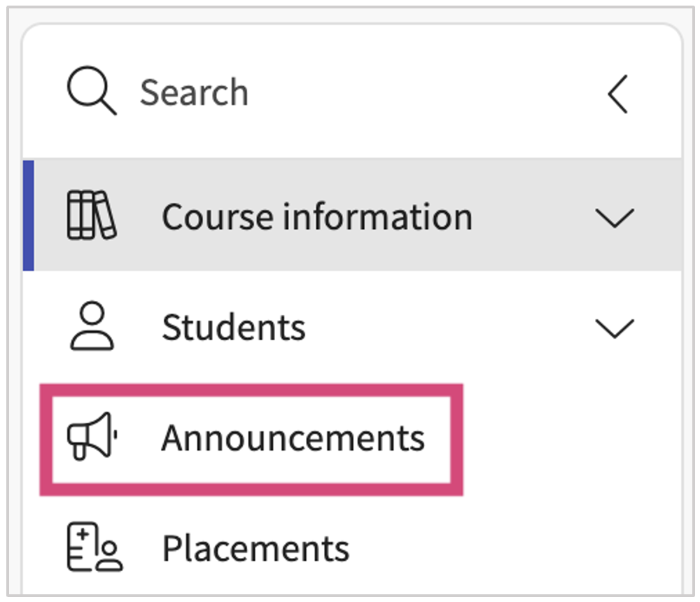Image resolution: width=700 pixels, height=602 pixels.
Task: Click the magnifying glass search icon
Action: pos(92,91)
